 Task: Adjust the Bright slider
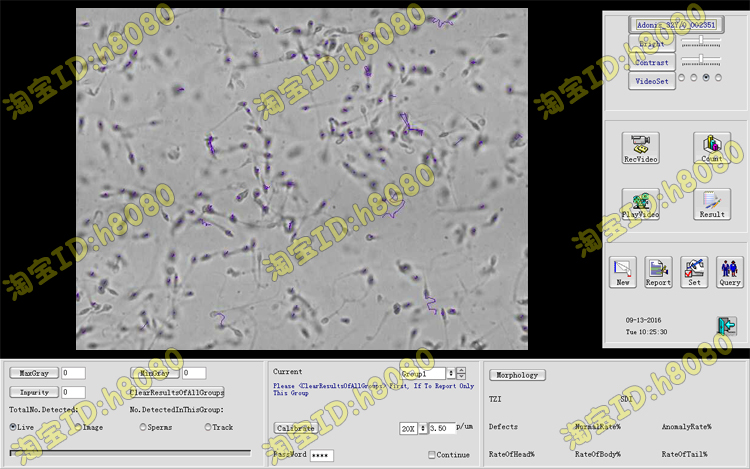pyautogui.click(x=701, y=43)
